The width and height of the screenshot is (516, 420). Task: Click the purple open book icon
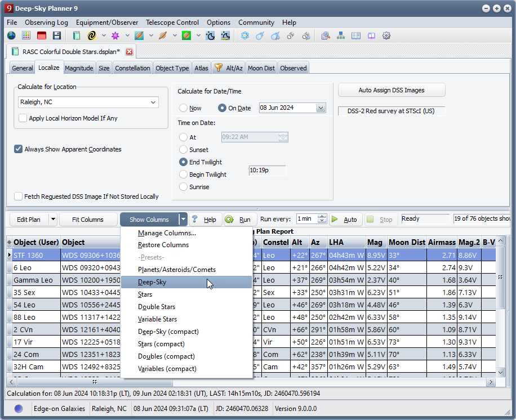[x=371, y=35]
